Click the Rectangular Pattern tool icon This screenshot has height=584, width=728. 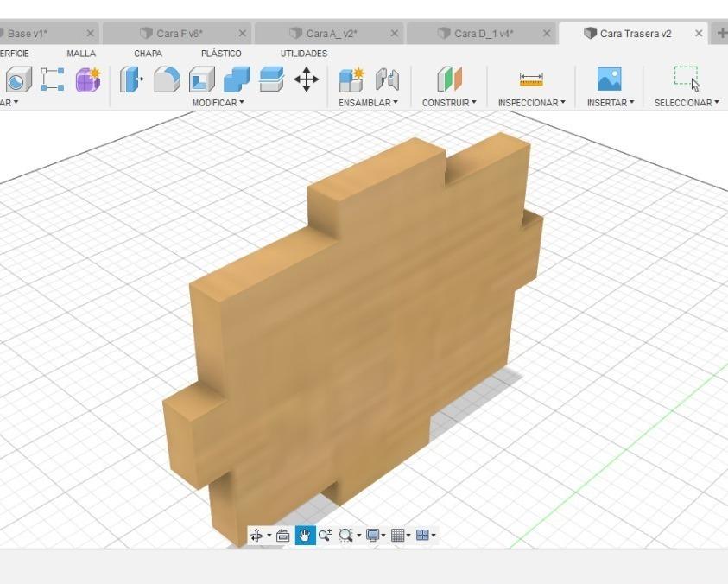(x=52, y=79)
